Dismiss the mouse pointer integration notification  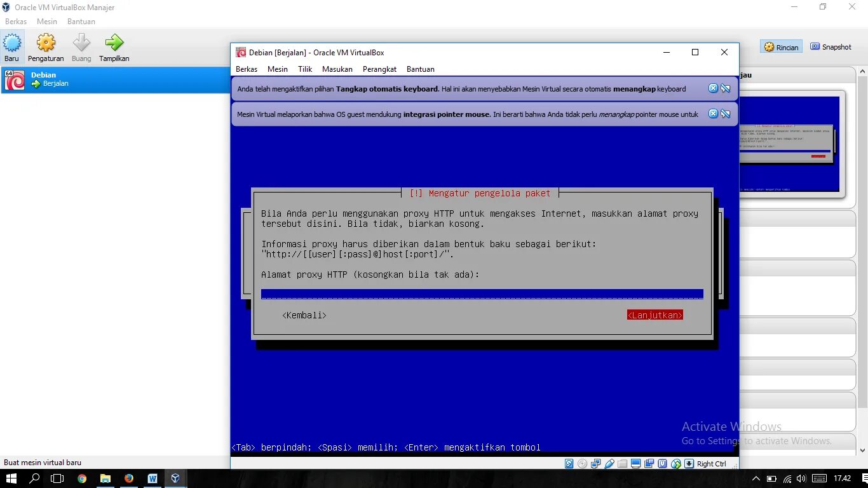[713, 114]
